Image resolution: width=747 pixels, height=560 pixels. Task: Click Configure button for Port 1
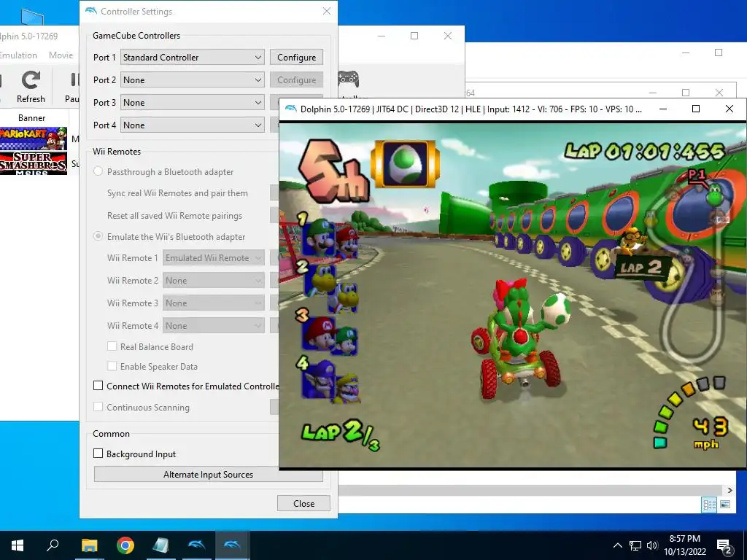pyautogui.click(x=296, y=57)
